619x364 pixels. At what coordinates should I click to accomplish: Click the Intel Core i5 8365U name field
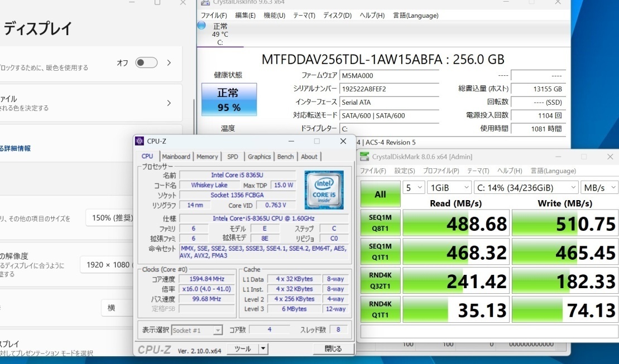tap(237, 175)
